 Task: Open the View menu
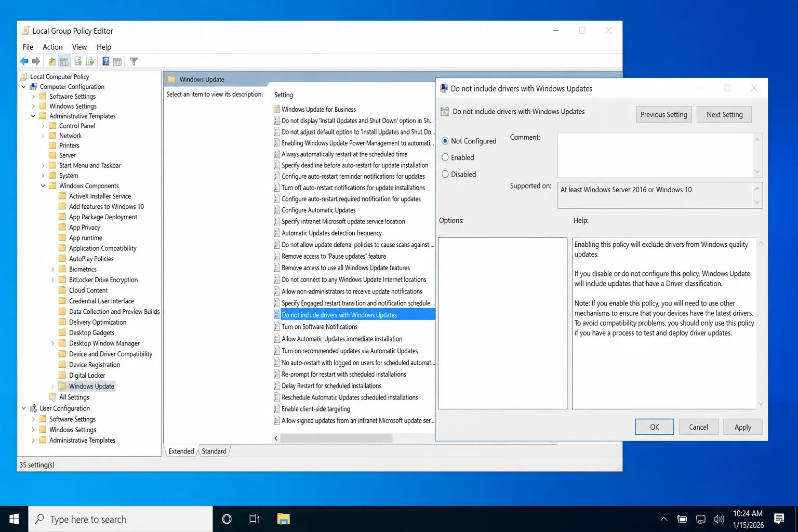(79, 47)
